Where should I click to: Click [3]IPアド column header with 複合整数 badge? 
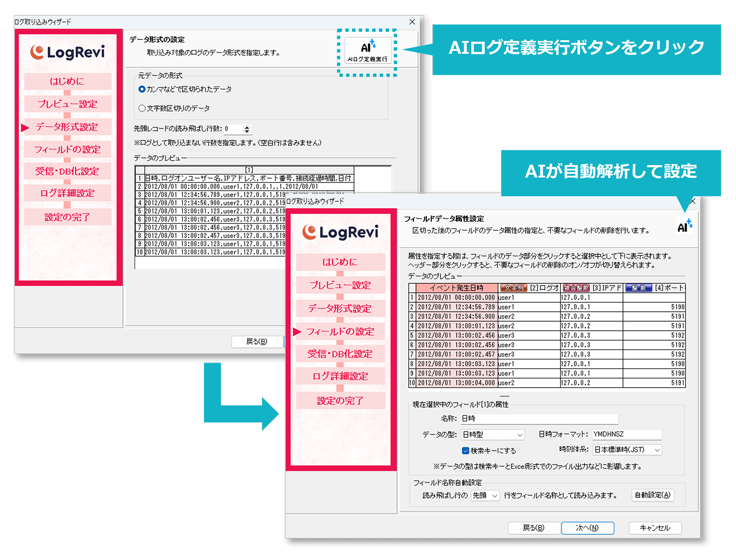[x=592, y=288]
